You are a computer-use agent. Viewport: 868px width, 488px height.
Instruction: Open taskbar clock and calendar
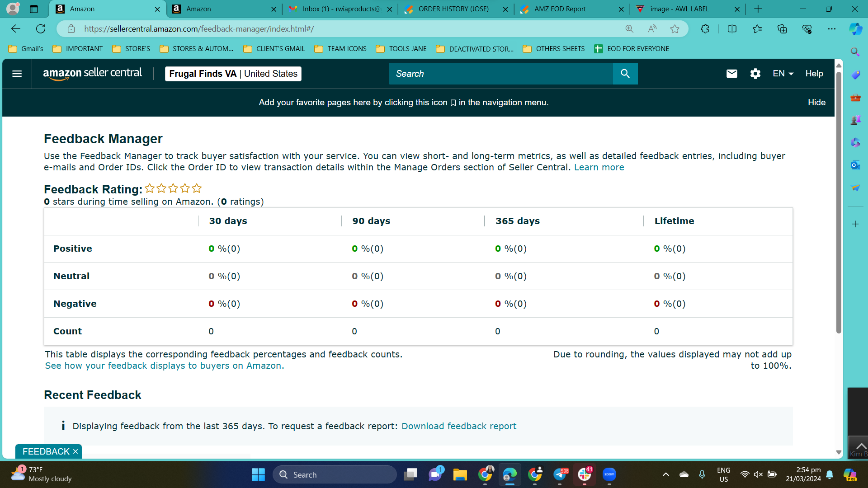(x=803, y=474)
